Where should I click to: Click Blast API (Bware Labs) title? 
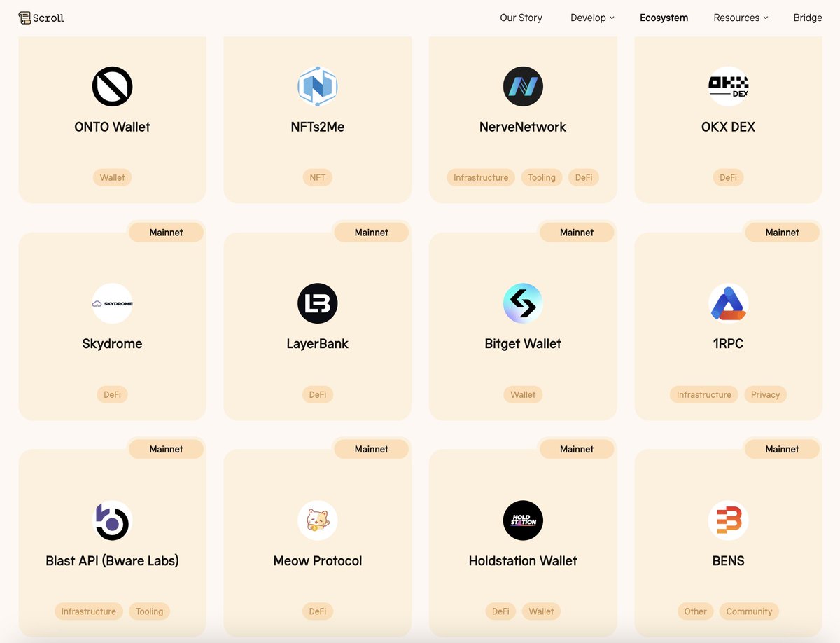[112, 561]
